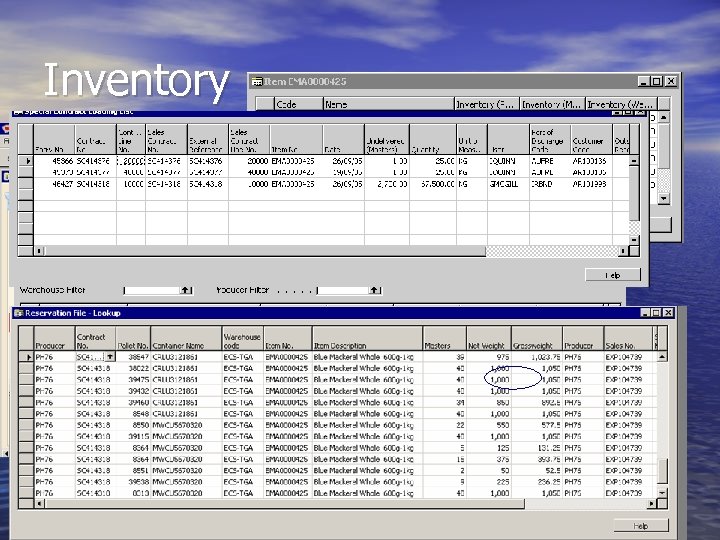Click Pallet No. column header
Image resolution: width=720 pixels, height=540 pixels.
(x=133, y=339)
